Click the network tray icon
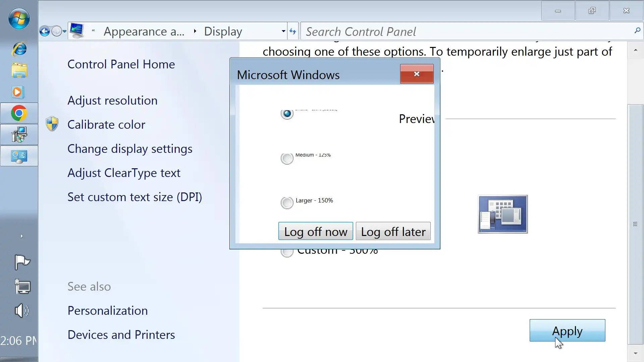644x362 pixels. (22, 287)
